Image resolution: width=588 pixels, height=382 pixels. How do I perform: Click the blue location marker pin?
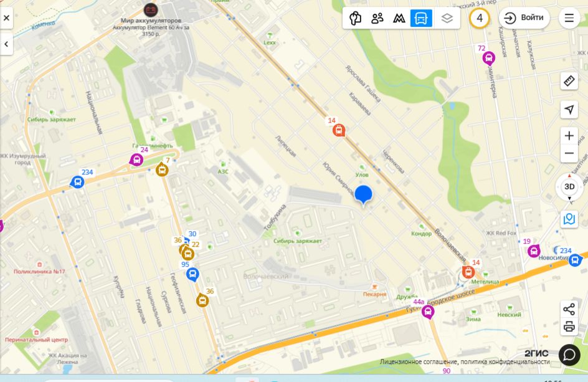(x=363, y=195)
